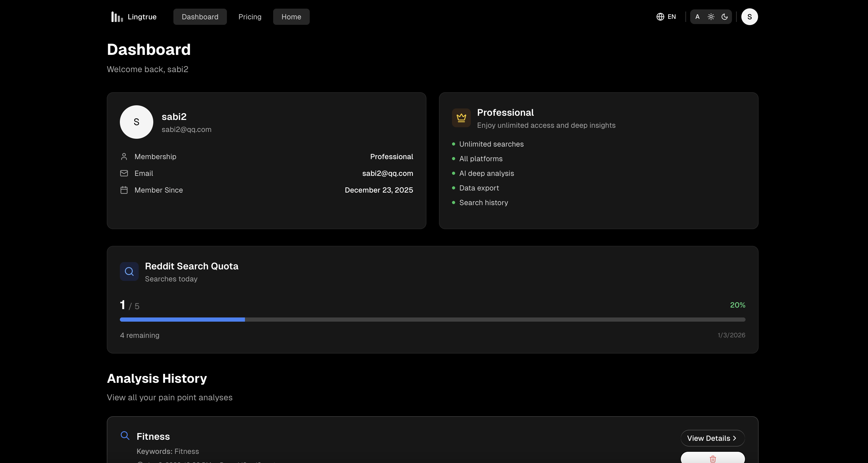Open the EN language dropdown

pos(672,16)
